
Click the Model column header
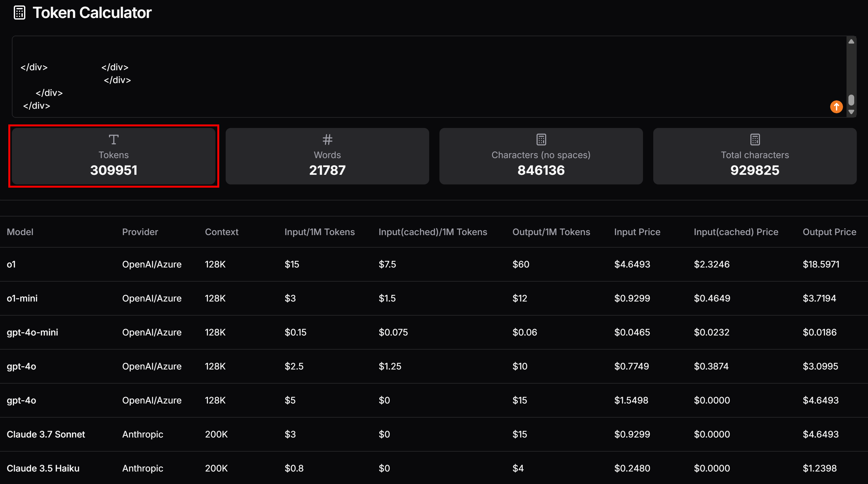pyautogui.click(x=20, y=232)
